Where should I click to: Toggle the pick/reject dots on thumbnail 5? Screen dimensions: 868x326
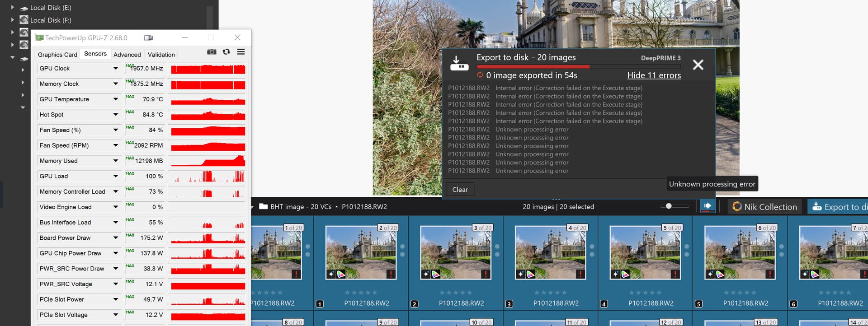pyautogui.click(x=687, y=251)
